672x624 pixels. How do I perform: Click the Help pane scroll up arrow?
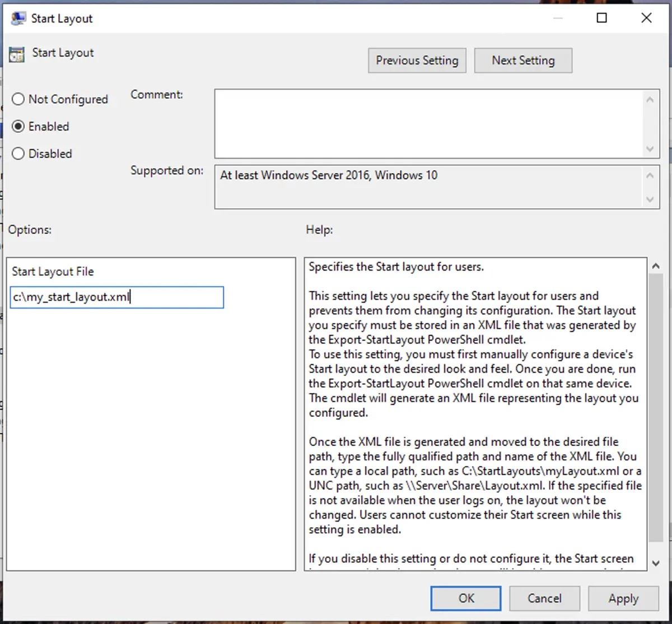point(655,266)
